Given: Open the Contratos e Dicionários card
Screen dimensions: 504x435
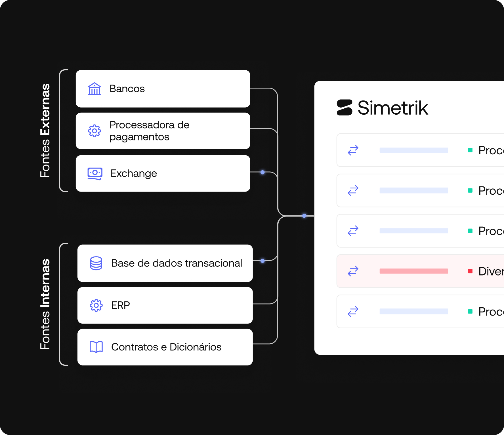Looking at the screenshot, I should [x=165, y=347].
